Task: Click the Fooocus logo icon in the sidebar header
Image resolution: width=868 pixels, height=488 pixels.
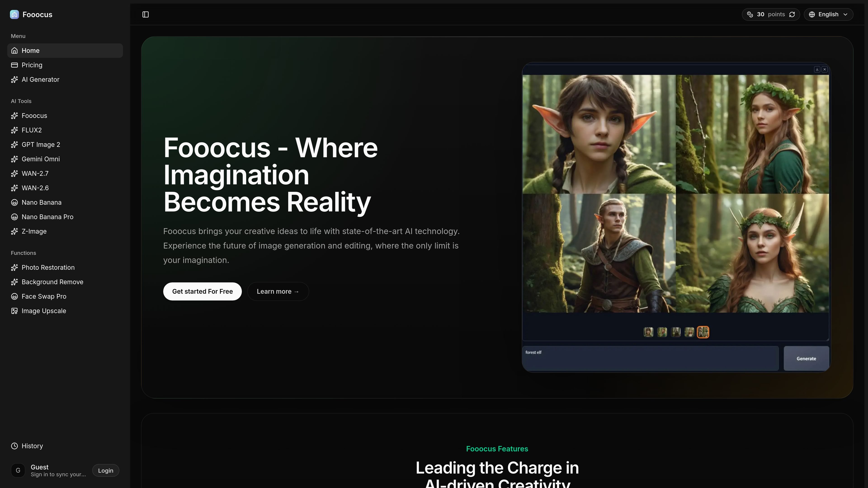Action: click(x=14, y=14)
